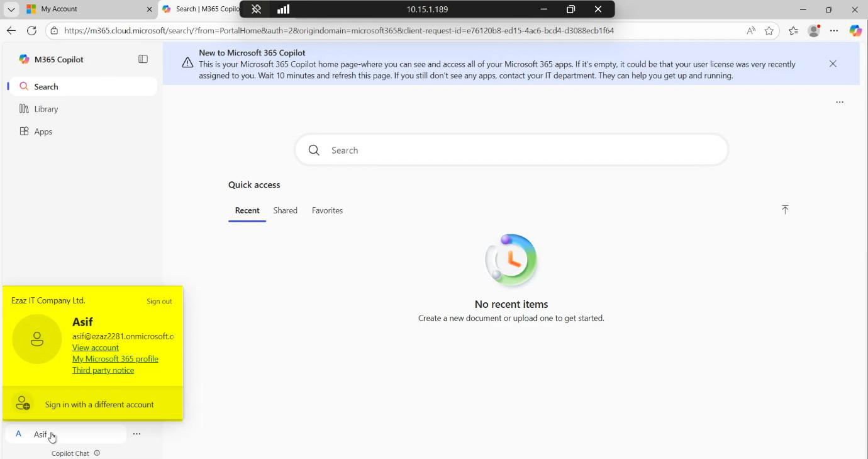Image resolution: width=868 pixels, height=459 pixels.
Task: Select the Shared tab
Action: [x=285, y=210]
